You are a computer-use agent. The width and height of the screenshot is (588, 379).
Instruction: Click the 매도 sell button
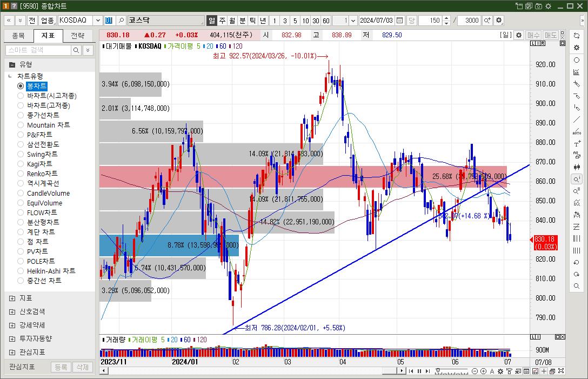point(551,35)
